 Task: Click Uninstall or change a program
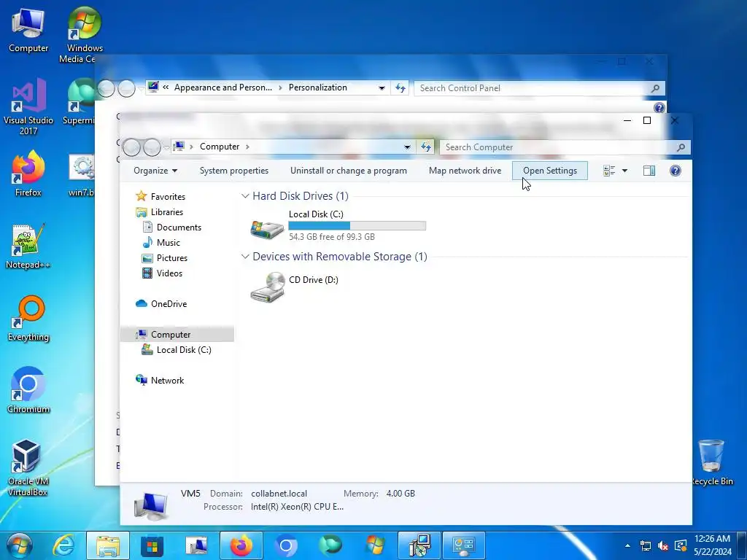click(x=349, y=171)
